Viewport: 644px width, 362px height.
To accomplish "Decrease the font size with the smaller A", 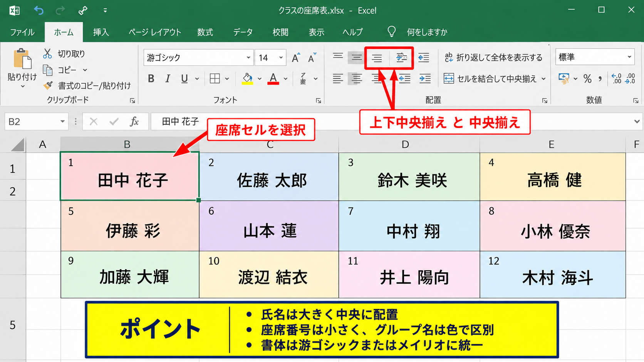I will click(312, 58).
